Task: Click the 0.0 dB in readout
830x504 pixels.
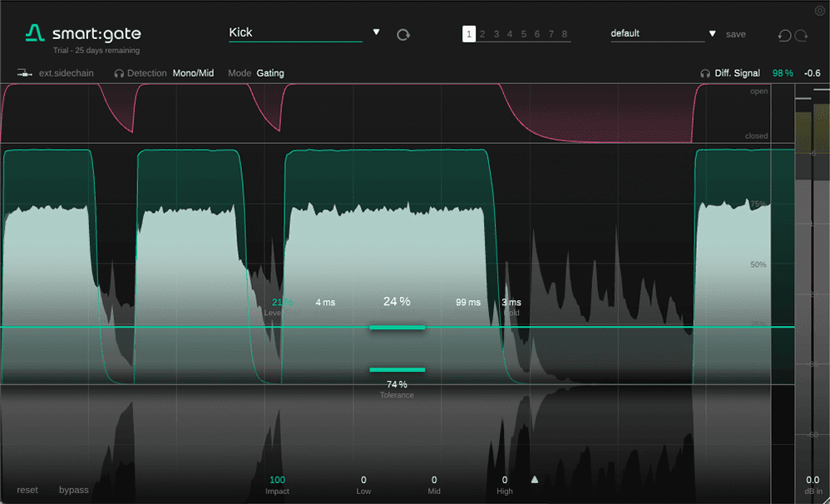Action: coord(813,480)
